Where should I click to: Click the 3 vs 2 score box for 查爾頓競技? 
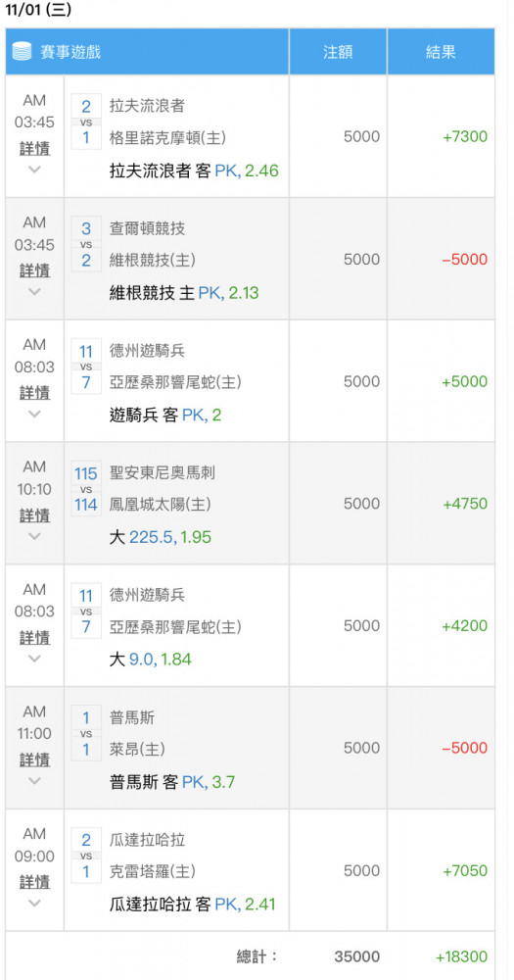[86, 244]
